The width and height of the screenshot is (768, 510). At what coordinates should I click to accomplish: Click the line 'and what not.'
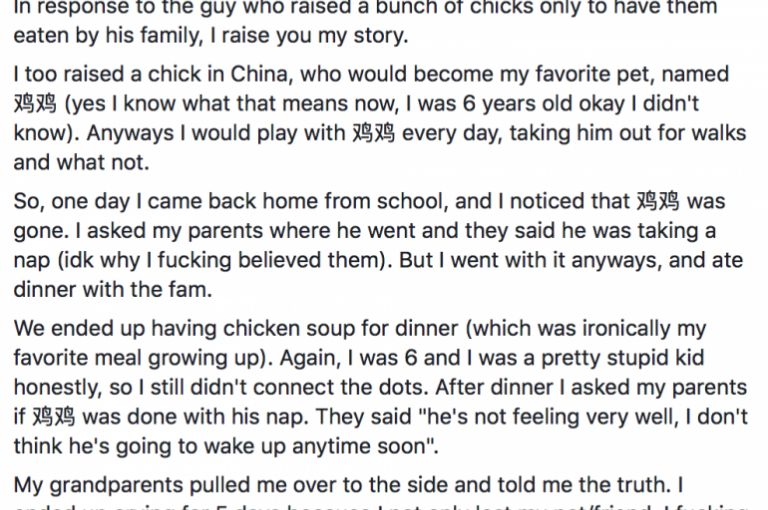pyautogui.click(x=81, y=163)
